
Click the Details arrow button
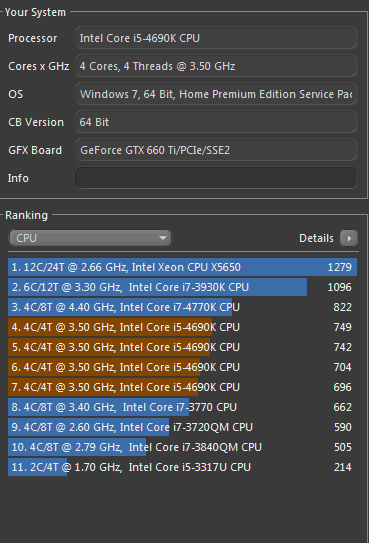coord(349,238)
